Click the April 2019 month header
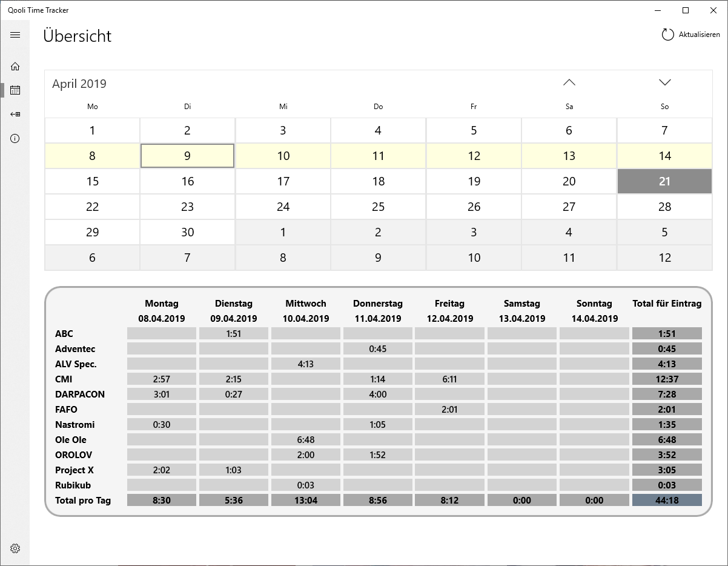Image resolution: width=728 pixels, height=566 pixels. point(79,84)
